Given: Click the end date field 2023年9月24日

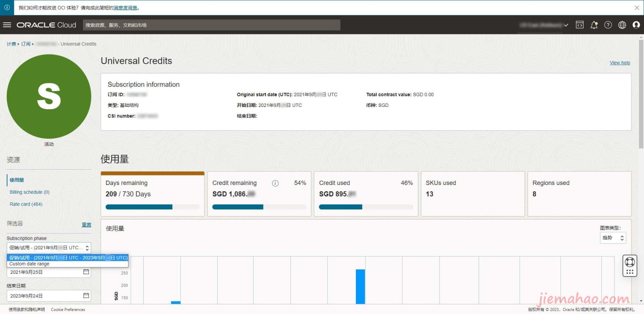Looking at the screenshot, I should tap(49, 296).
